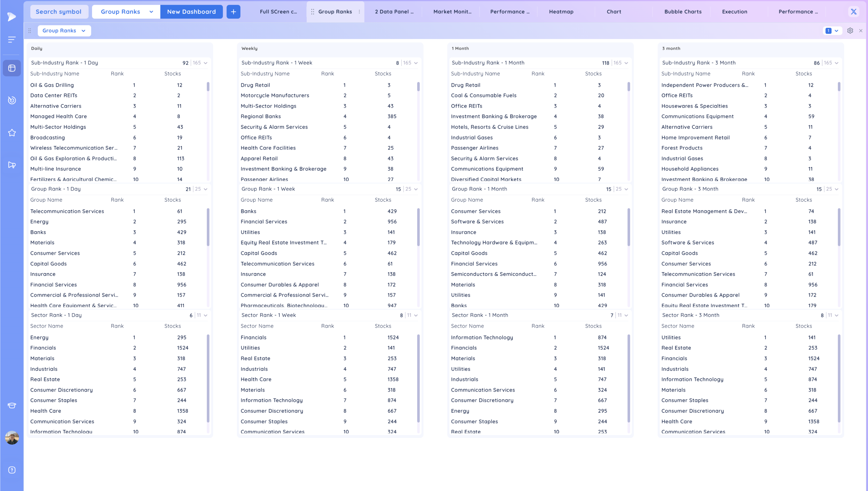Click the star favorites icon in sidebar
Image resolution: width=868 pixels, height=491 pixels.
click(12, 133)
